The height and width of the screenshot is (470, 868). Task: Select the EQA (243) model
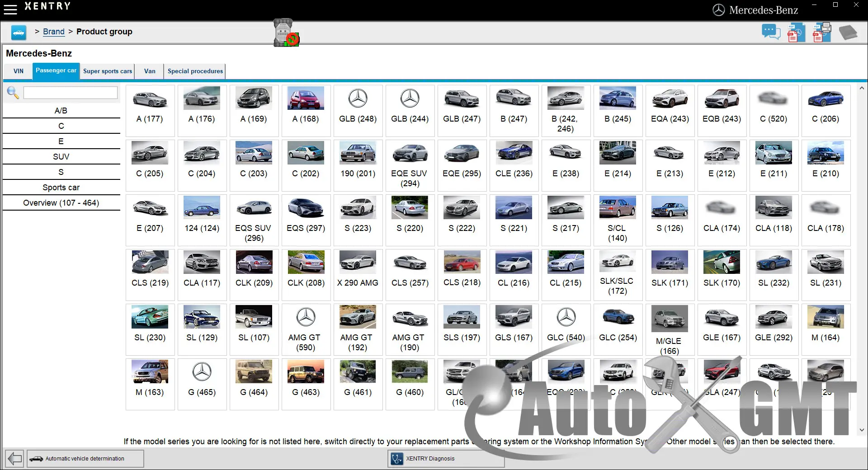pyautogui.click(x=670, y=111)
